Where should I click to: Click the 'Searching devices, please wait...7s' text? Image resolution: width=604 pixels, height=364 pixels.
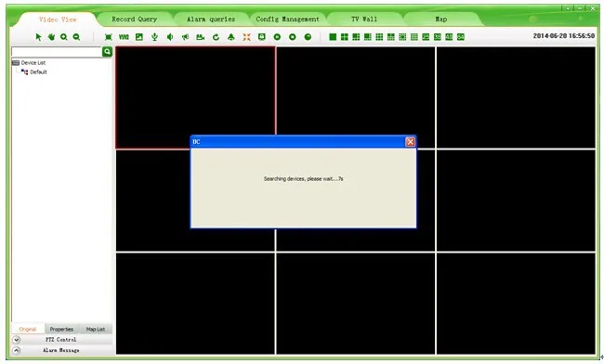[303, 179]
